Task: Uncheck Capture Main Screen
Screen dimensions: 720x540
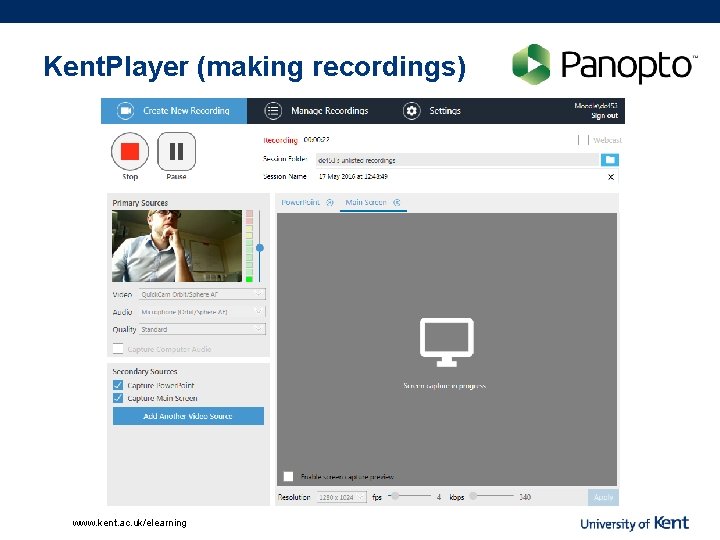Action: point(118,398)
